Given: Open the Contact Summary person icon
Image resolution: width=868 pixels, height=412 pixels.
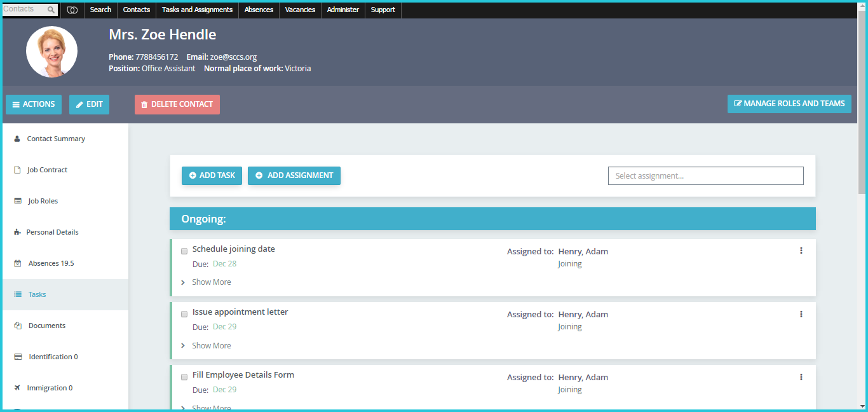Looking at the screenshot, I should click(x=17, y=139).
